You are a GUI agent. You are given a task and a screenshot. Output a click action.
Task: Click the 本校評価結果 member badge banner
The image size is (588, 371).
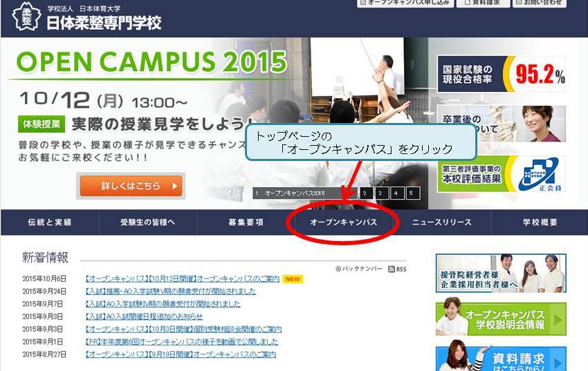[x=502, y=174]
